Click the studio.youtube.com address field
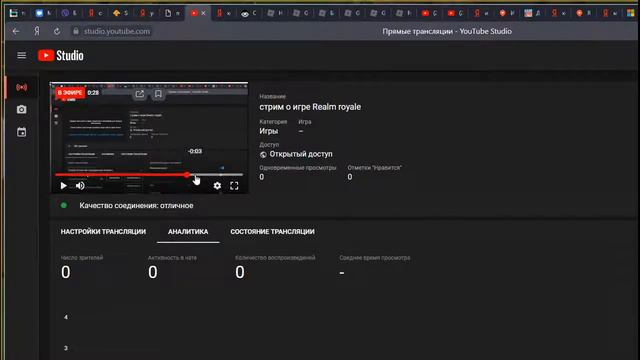The height and width of the screenshot is (360, 640). pos(116,31)
